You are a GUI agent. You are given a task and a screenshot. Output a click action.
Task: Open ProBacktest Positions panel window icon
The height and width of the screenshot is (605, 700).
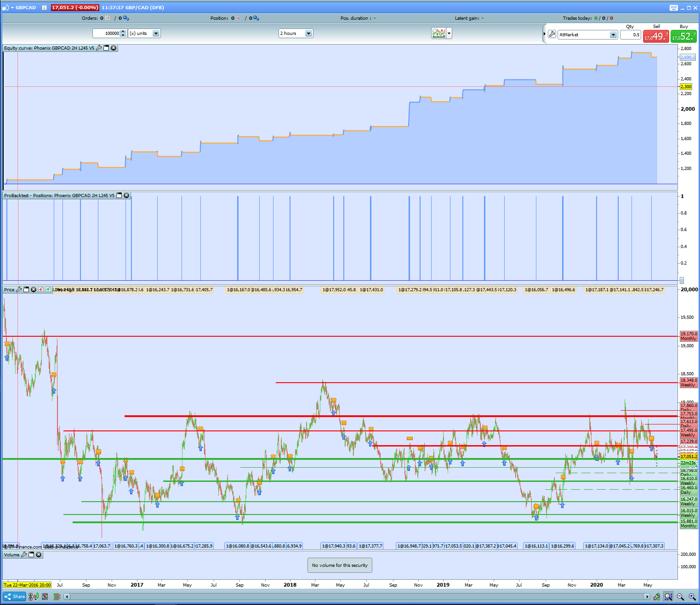(x=119, y=195)
